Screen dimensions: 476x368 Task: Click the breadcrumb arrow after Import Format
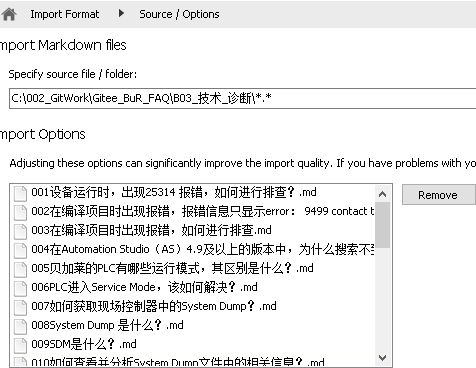tap(121, 13)
